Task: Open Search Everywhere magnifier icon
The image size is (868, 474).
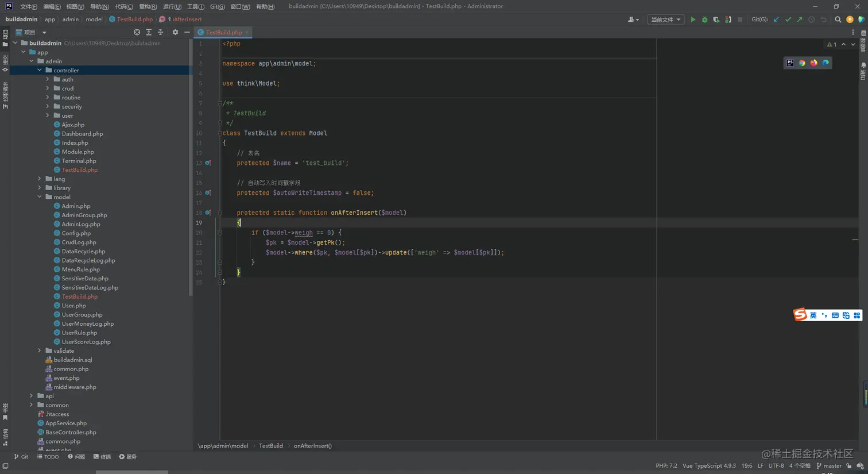Action: point(838,20)
